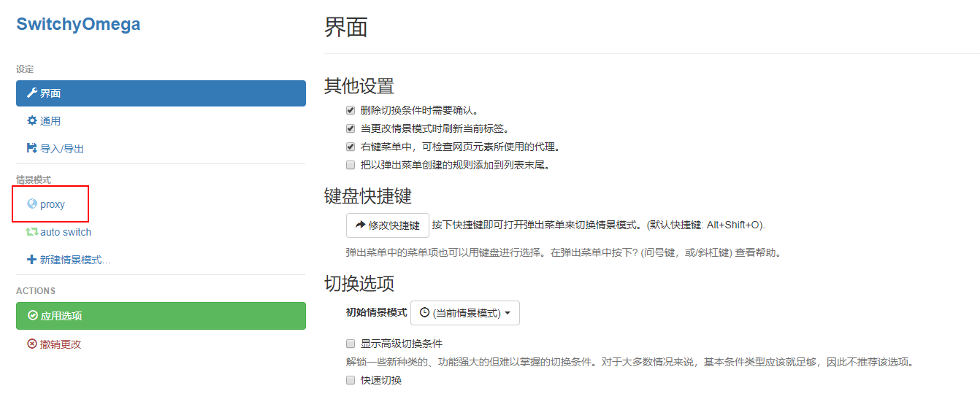This screenshot has height=418, width=980.
Task: Create a new profile via 新建情景模式
Action: (161, 260)
